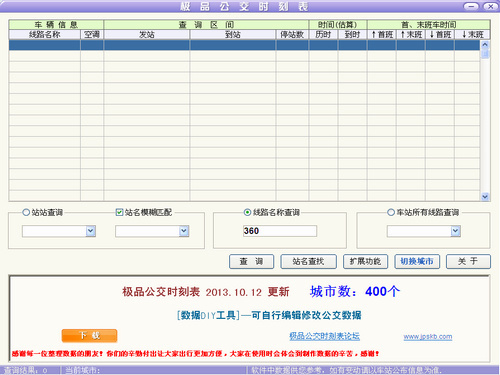
Task: Sort by the 到站 column header
Action: coord(233,34)
